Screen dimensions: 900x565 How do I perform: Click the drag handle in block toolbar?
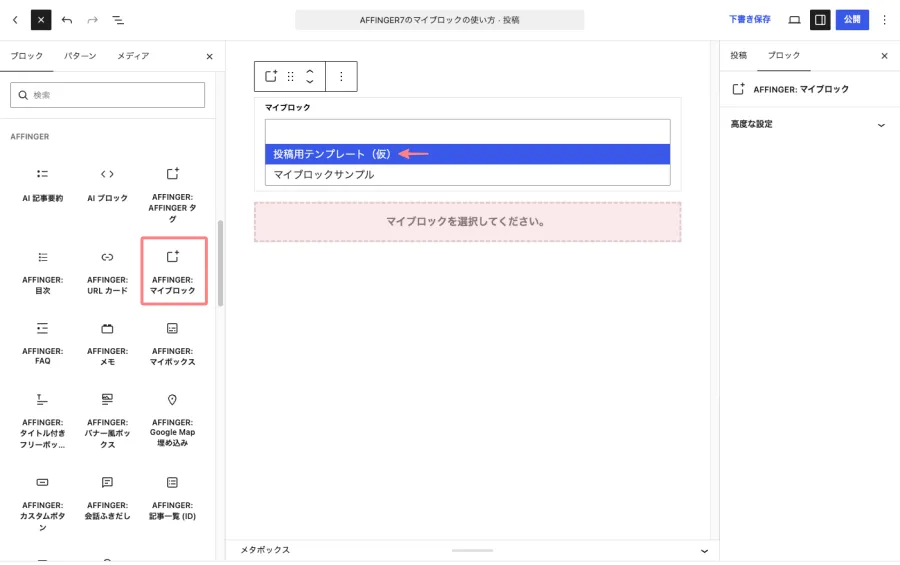pos(290,76)
